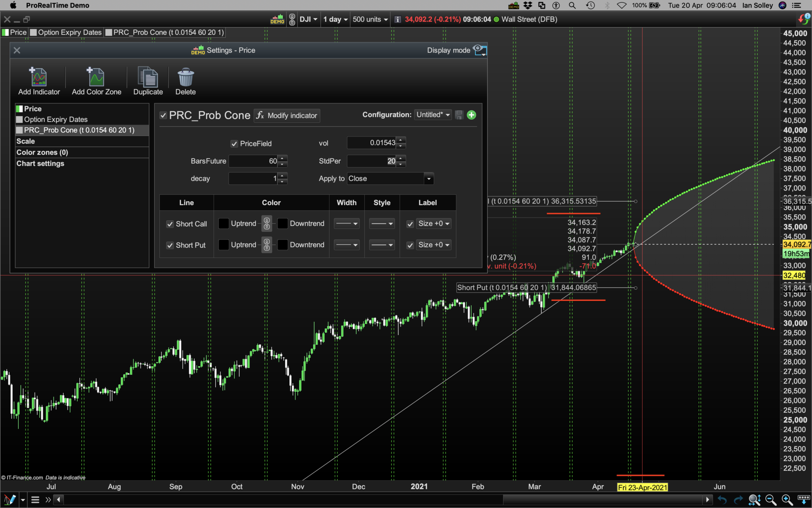Click the Modify indicator button
812x508 pixels.
point(287,115)
